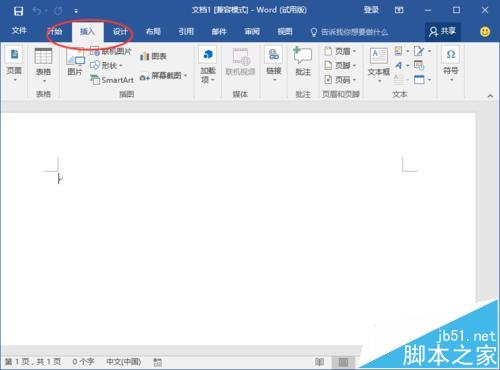The width and height of the screenshot is (500, 370).
Task: Switch to the 视图 (View) tab
Action: click(285, 32)
